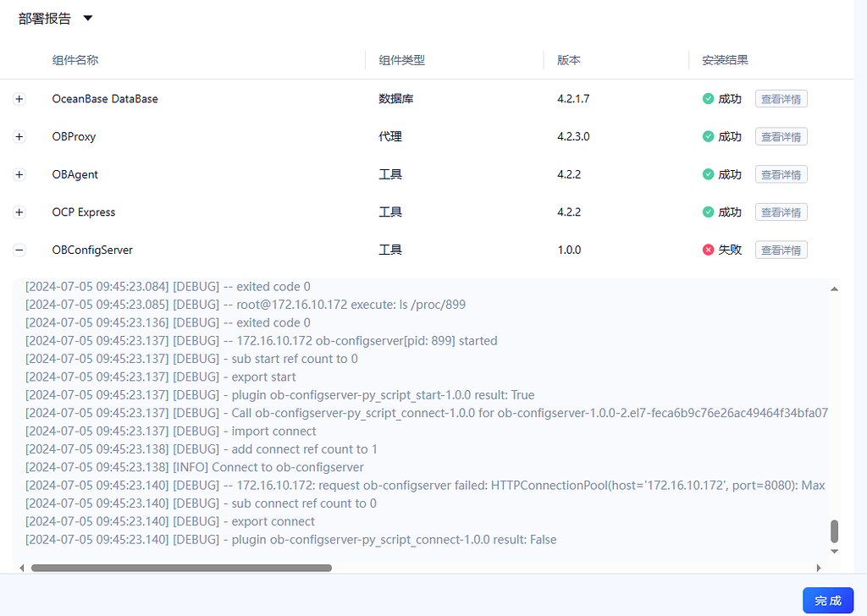Click OceanBase DataBase success status icon
The image size is (867, 616).
coord(708,99)
